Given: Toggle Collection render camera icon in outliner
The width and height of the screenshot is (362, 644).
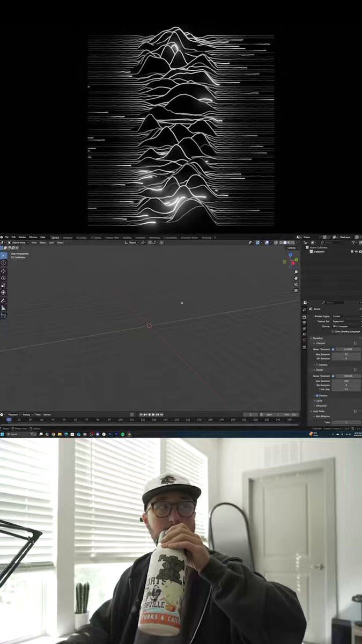Looking at the screenshot, I should (360, 252).
